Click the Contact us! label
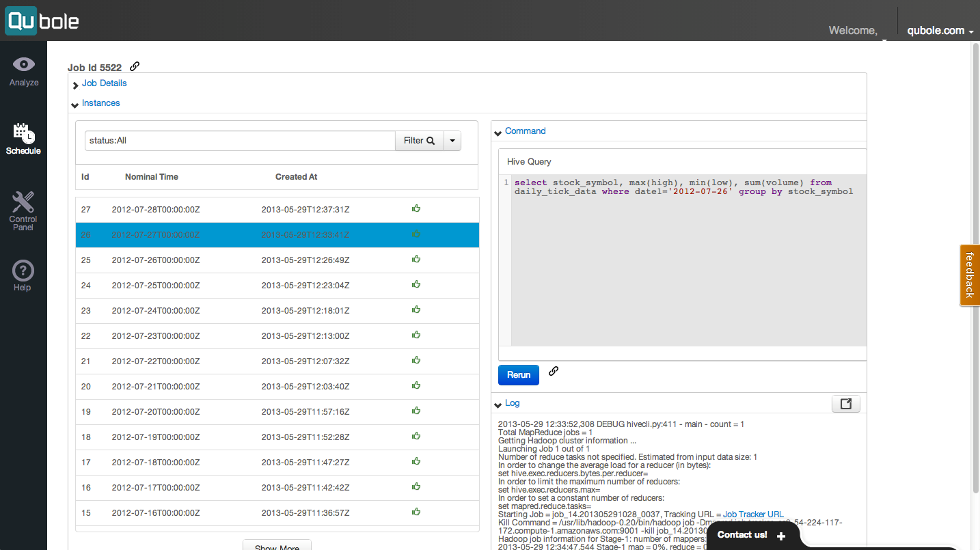980x550 pixels. [742, 535]
